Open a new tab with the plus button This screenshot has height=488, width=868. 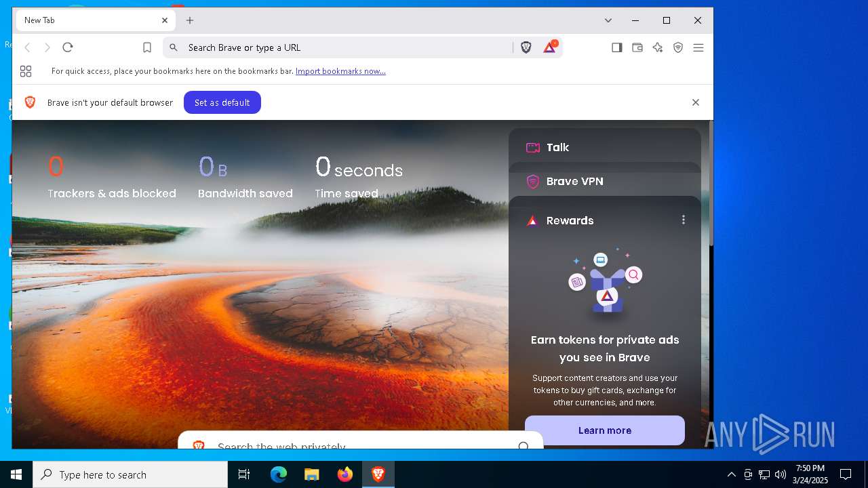[x=190, y=20]
